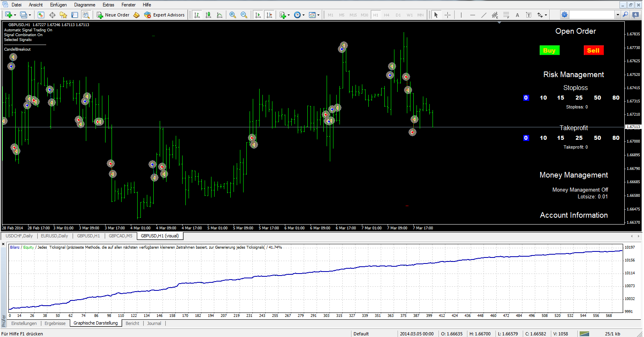
Task: Toggle the Terminal window icon
Action: pyautogui.click(x=75, y=15)
